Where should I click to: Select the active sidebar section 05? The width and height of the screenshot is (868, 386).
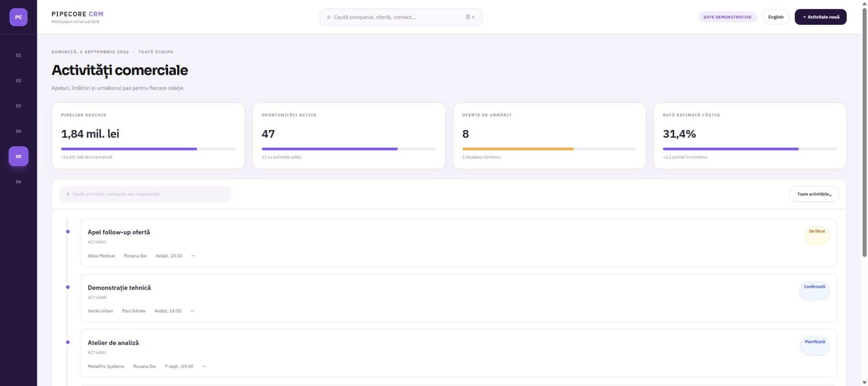coord(18,156)
